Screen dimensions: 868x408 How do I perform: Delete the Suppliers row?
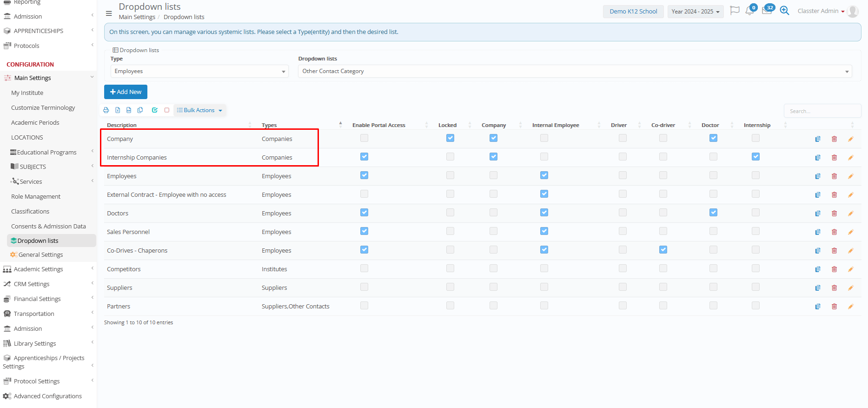coord(834,288)
